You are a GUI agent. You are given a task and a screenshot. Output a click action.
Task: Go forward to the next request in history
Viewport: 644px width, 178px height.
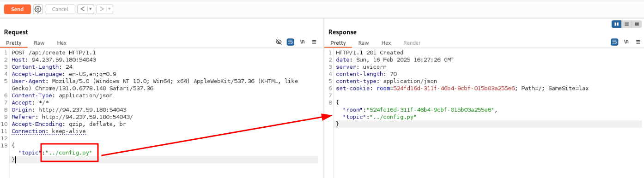(101, 9)
